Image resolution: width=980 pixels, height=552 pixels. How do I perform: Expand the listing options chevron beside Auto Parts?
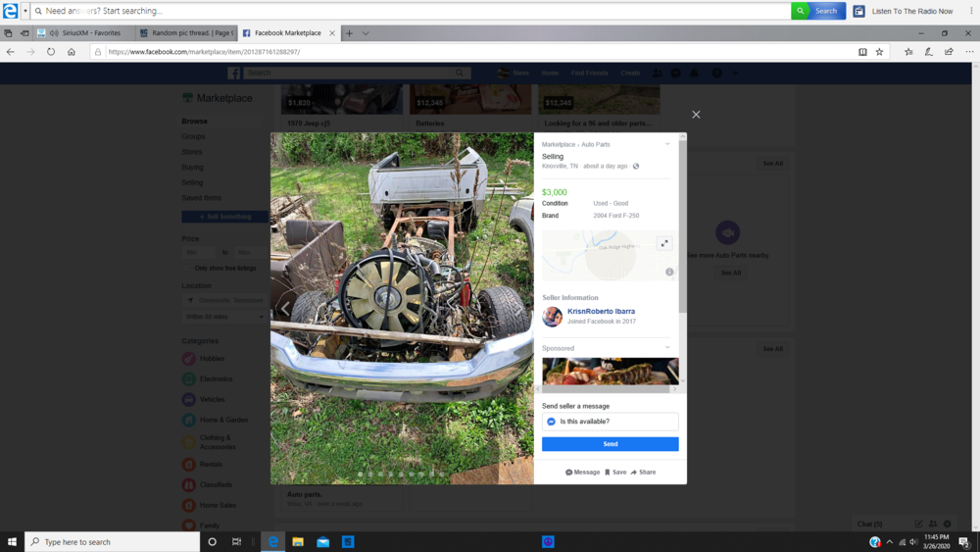click(667, 144)
